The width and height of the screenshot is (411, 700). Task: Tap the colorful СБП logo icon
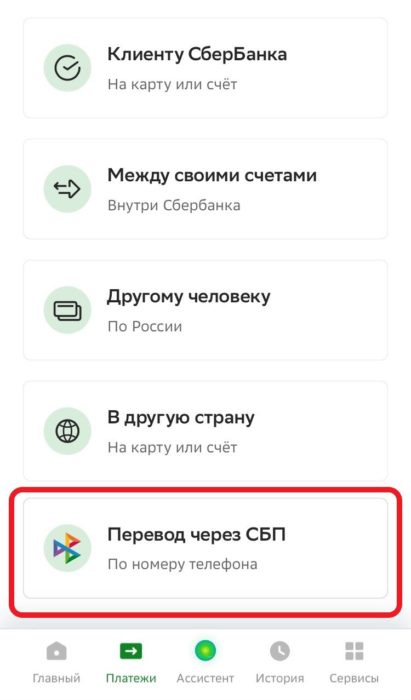tap(67, 548)
